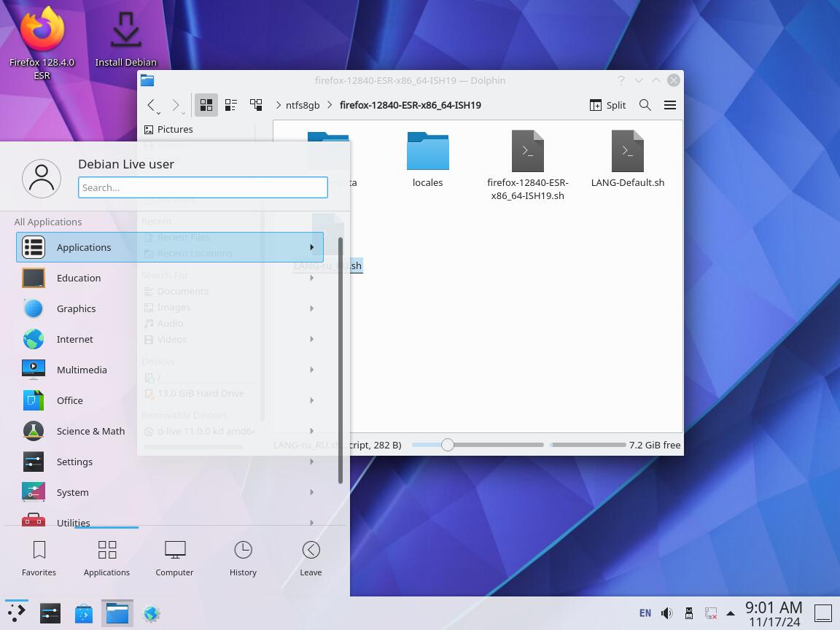Go back using Dolphin's back arrow
This screenshot has width=840, height=630.
(x=151, y=105)
